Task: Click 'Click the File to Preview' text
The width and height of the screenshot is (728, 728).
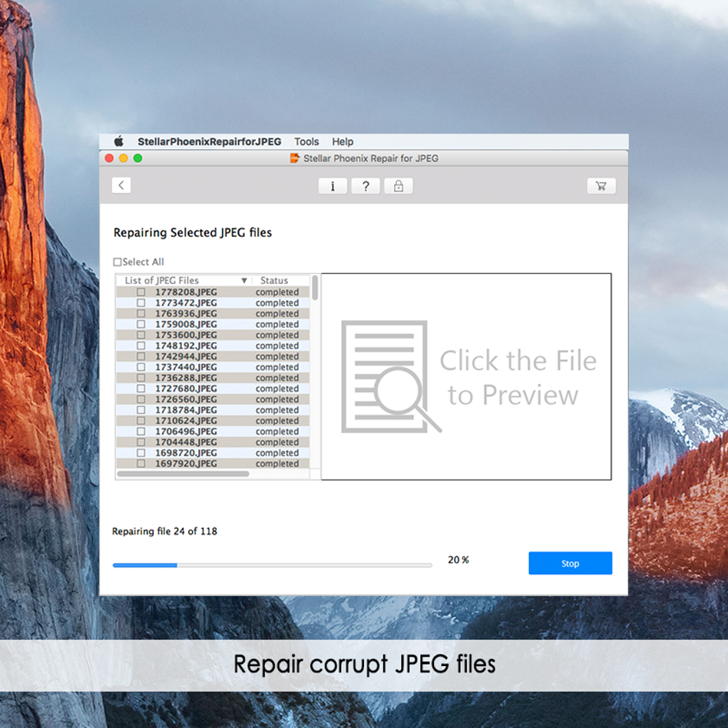Action: click(517, 378)
